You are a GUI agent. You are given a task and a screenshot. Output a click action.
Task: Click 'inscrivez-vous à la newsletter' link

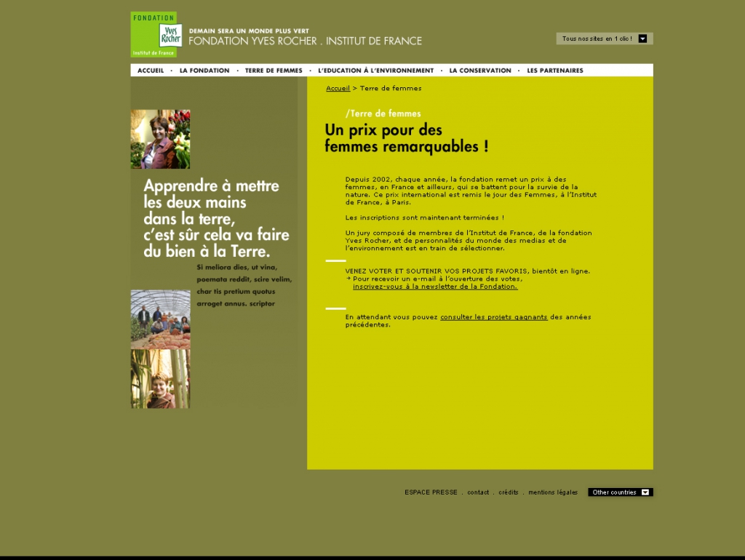[x=435, y=287]
